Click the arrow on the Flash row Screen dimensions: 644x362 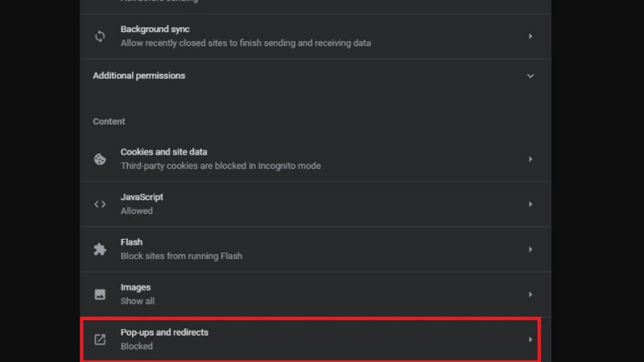(530, 249)
